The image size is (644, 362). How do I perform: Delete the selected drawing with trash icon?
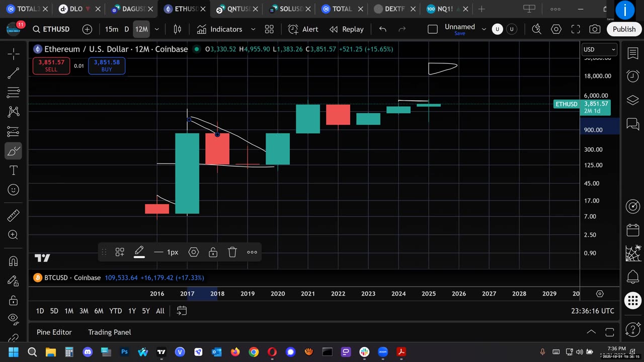(x=232, y=252)
